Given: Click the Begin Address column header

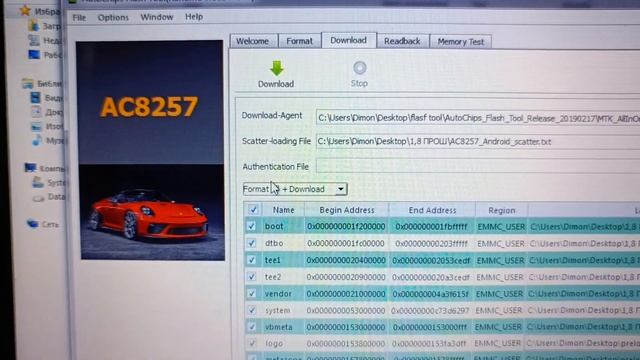Looking at the screenshot, I should pyautogui.click(x=347, y=210).
